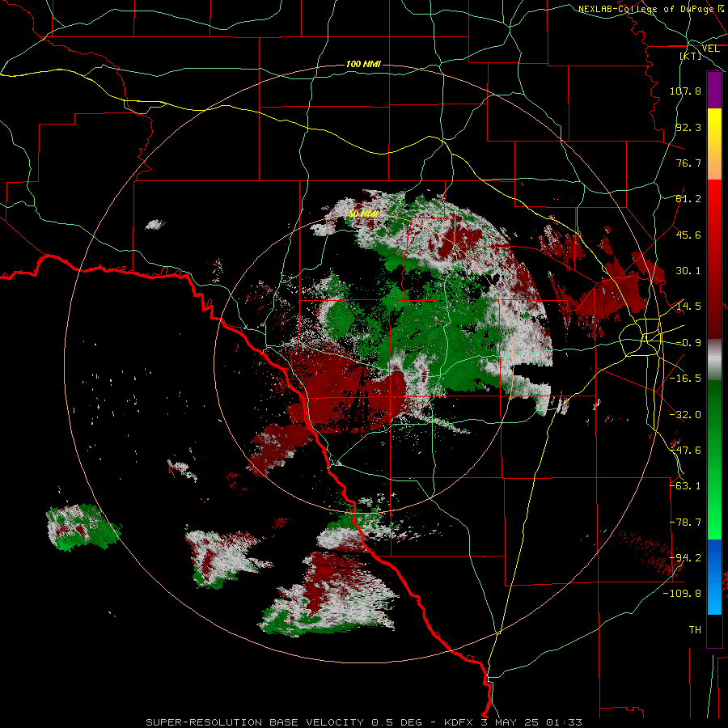Click the 100 NMI range ring label
728x728 pixels.
tap(363, 64)
